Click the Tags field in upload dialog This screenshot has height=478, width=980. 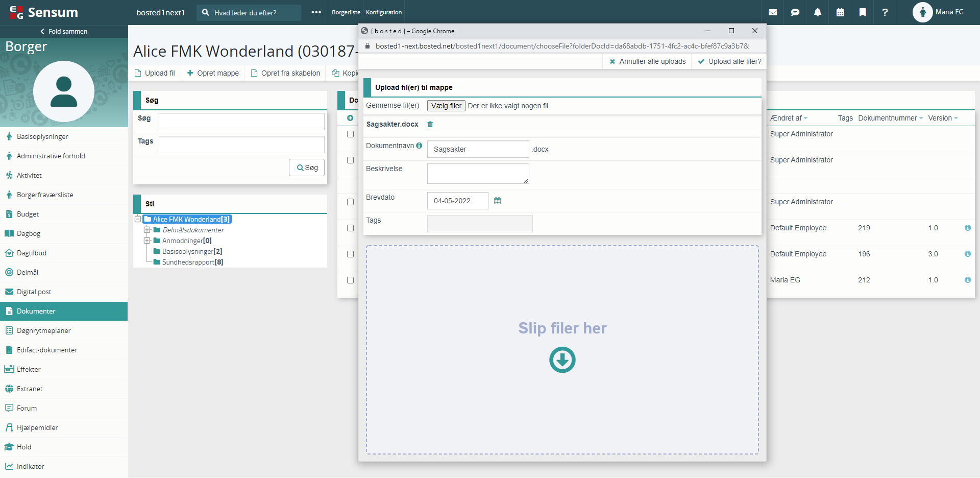[x=480, y=224]
